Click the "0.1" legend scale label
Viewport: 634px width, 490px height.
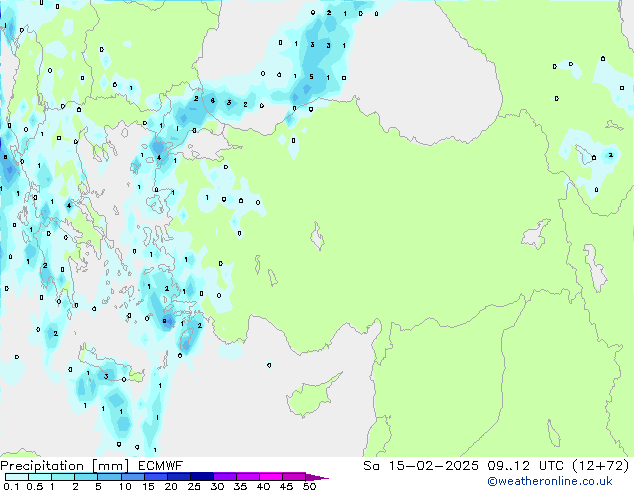point(11,486)
